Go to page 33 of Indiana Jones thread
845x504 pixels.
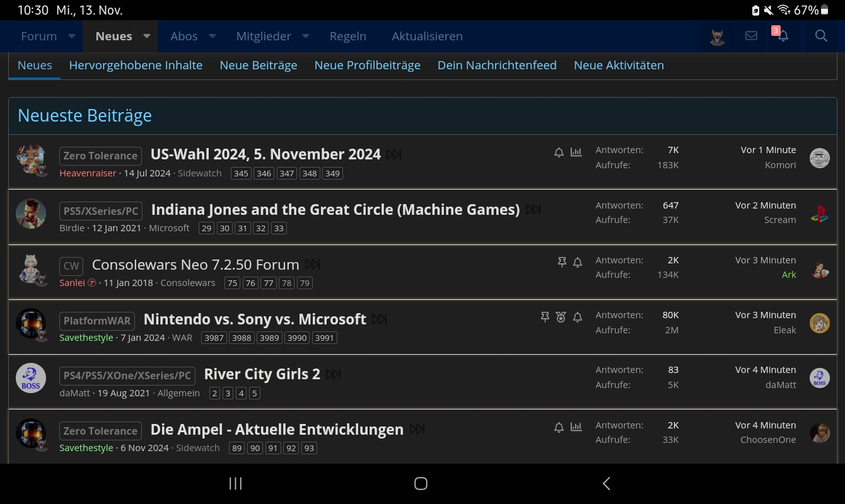[279, 228]
